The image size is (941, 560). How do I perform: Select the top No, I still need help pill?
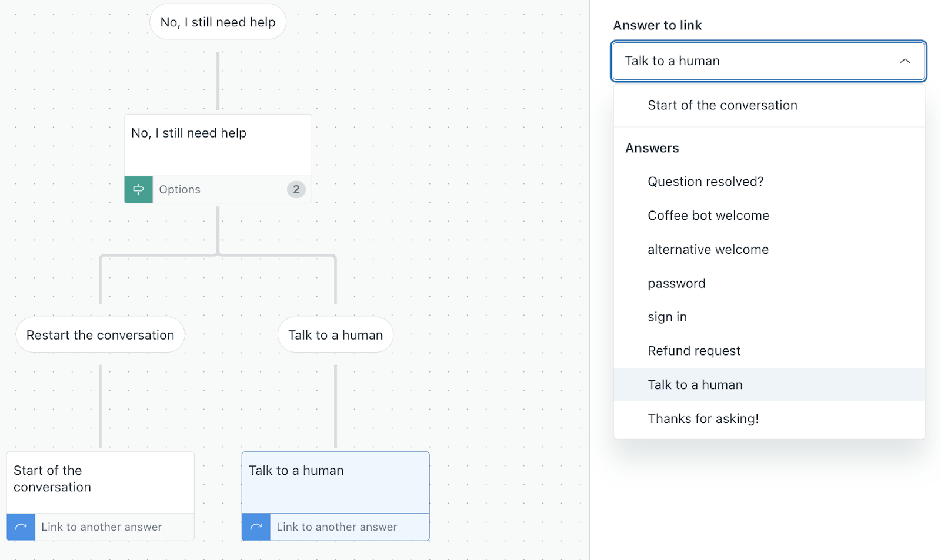pos(218,22)
